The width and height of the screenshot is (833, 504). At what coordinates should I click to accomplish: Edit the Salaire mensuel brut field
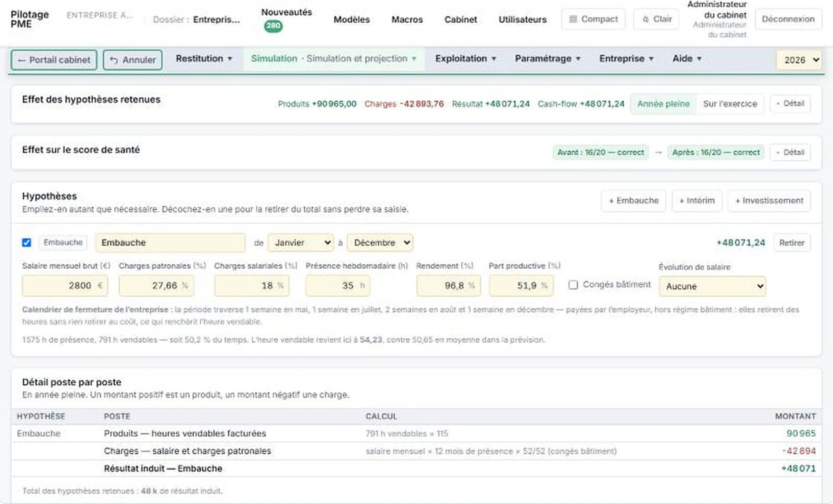(x=65, y=285)
